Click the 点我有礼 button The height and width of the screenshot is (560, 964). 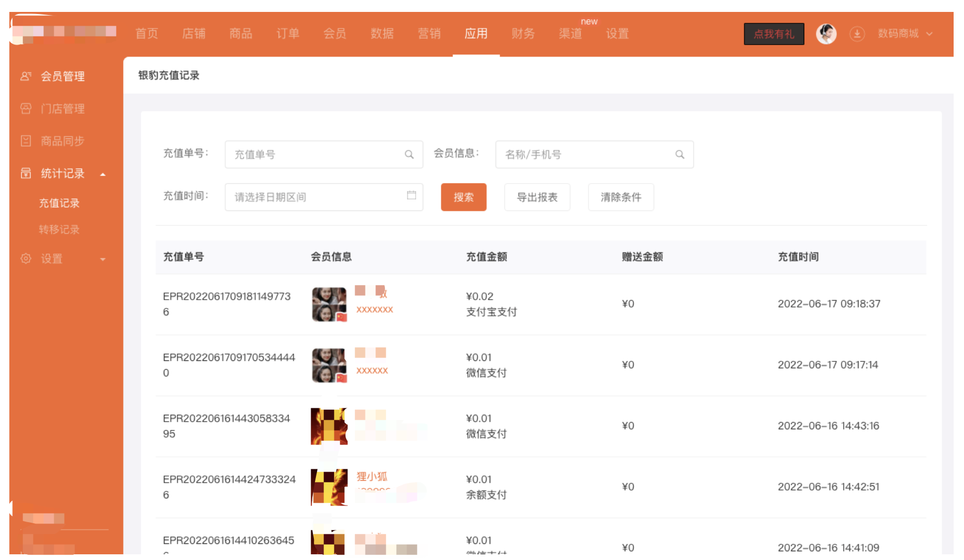pyautogui.click(x=774, y=34)
